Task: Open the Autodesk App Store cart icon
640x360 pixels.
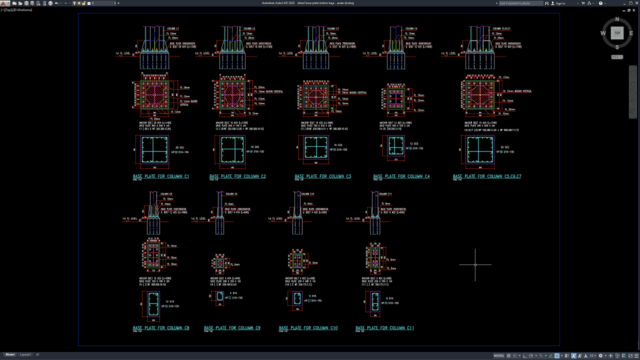Action: tap(583, 3)
